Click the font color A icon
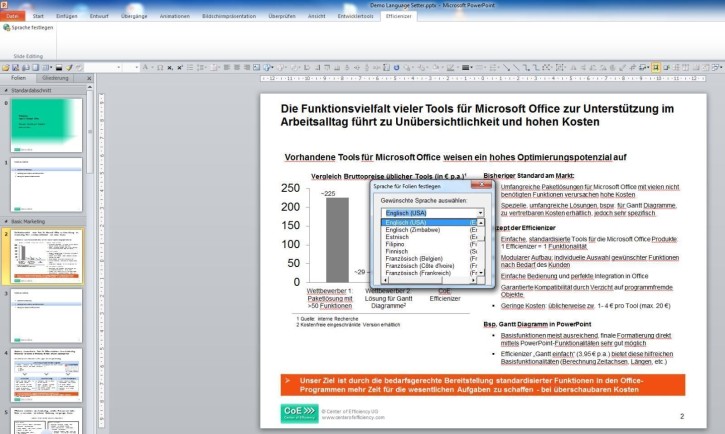Image resolution: width=725 pixels, height=434 pixels. [x=145, y=67]
